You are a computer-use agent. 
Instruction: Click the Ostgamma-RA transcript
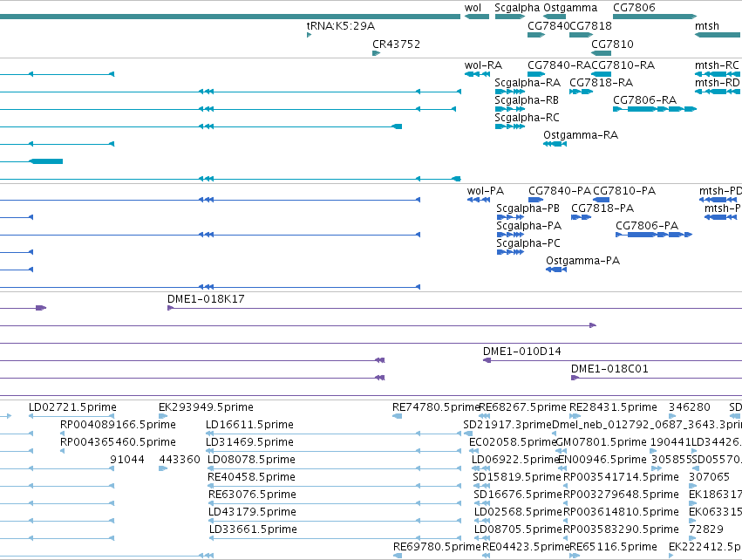pyautogui.click(x=555, y=144)
